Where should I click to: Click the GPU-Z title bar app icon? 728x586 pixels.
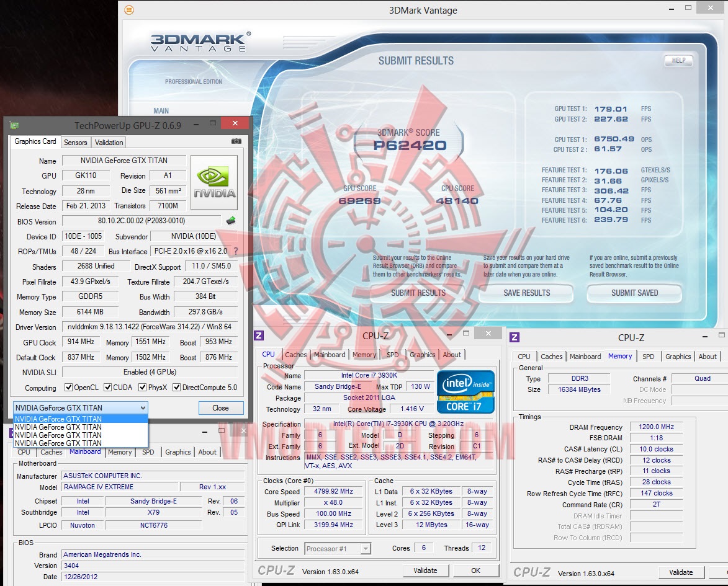pos(14,125)
